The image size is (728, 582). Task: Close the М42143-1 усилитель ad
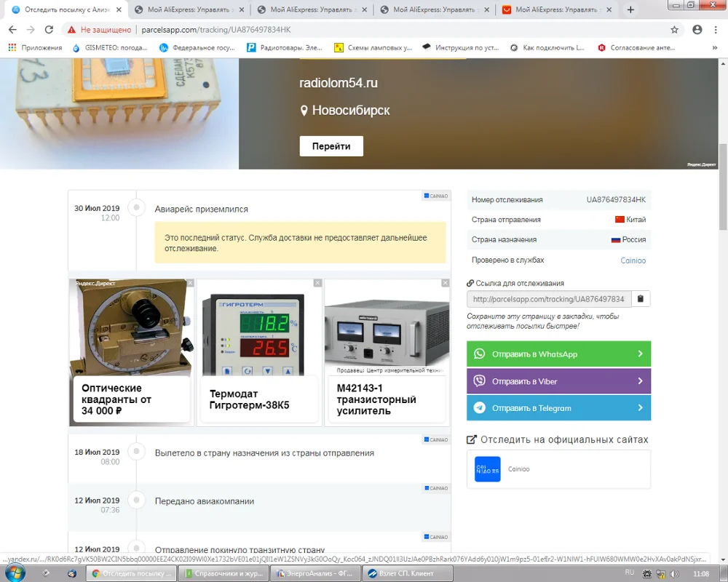click(446, 283)
